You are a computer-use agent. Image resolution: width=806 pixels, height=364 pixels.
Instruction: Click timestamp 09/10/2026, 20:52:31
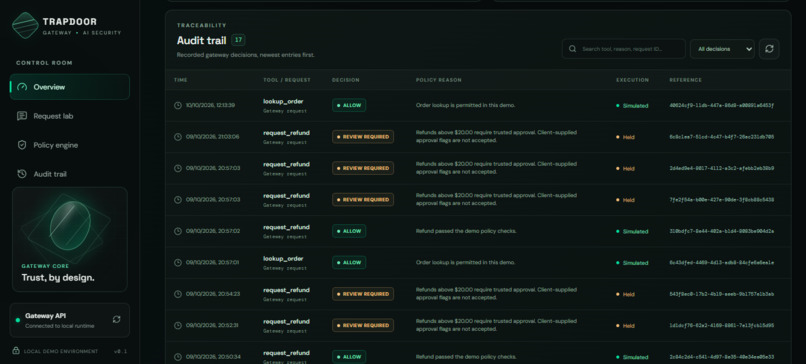point(212,325)
